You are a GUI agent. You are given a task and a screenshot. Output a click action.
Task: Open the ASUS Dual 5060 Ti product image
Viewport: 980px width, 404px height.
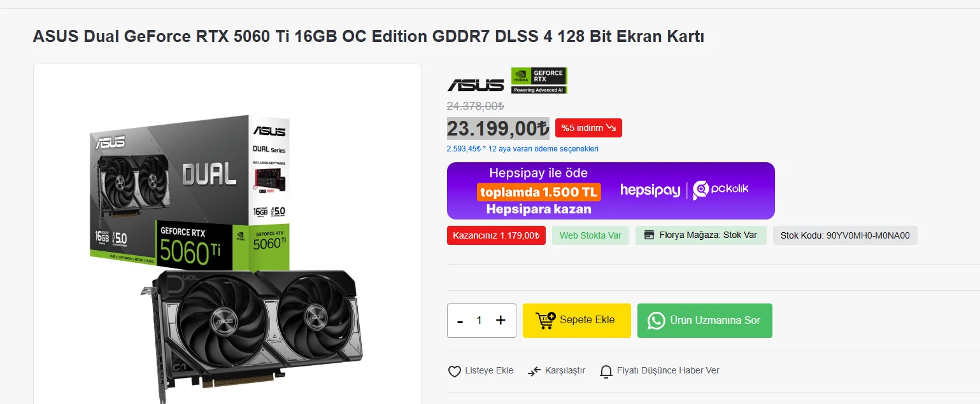tap(227, 254)
